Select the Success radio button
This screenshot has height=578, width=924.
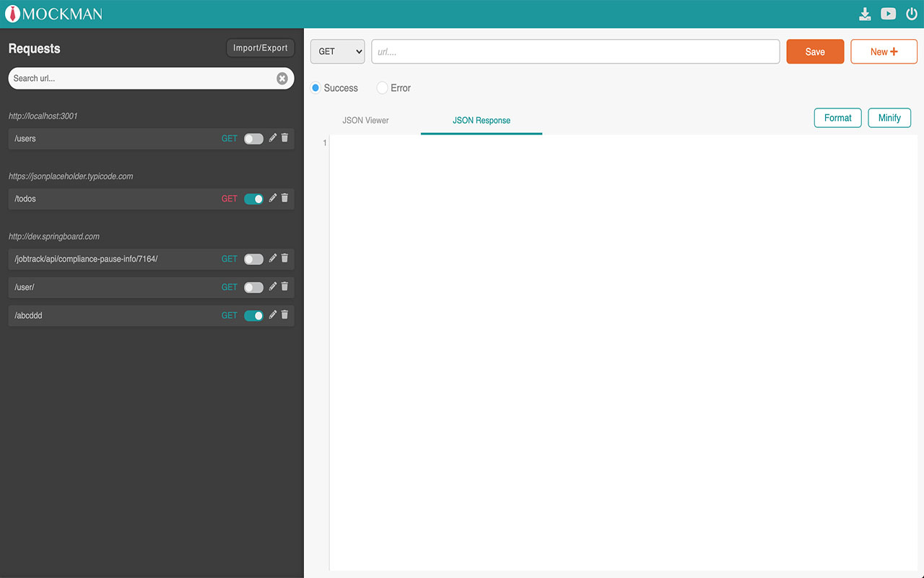315,88
